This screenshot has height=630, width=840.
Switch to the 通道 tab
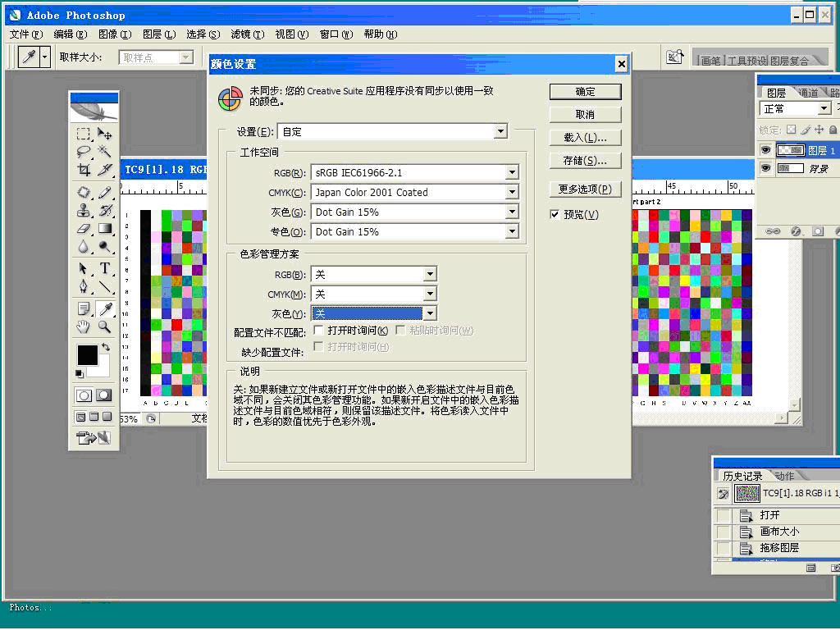point(808,93)
